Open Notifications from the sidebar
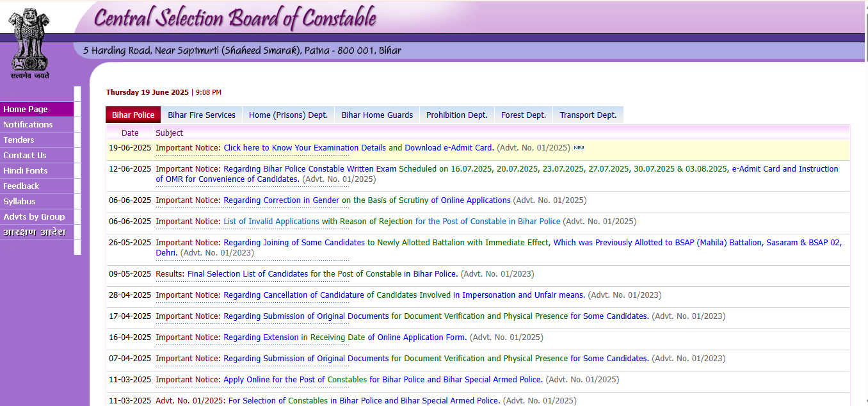Viewport: 868px width, 406px height. (37, 125)
